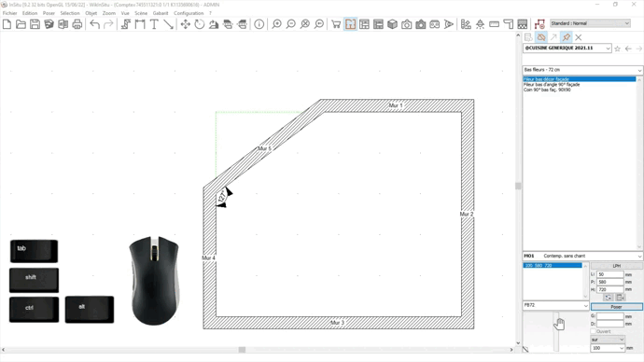Click the shopping cart toolbar icon
The image size is (644, 362).
pyautogui.click(x=336, y=24)
